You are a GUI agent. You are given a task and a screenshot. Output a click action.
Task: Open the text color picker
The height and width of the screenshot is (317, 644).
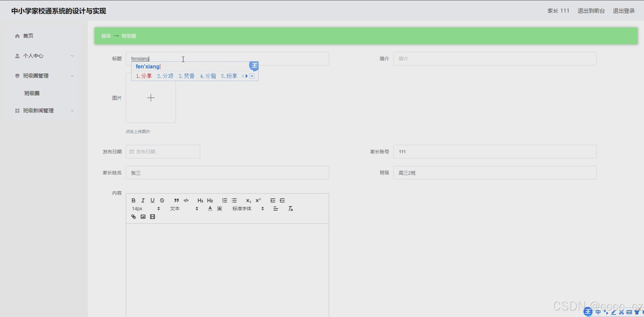[x=210, y=209]
